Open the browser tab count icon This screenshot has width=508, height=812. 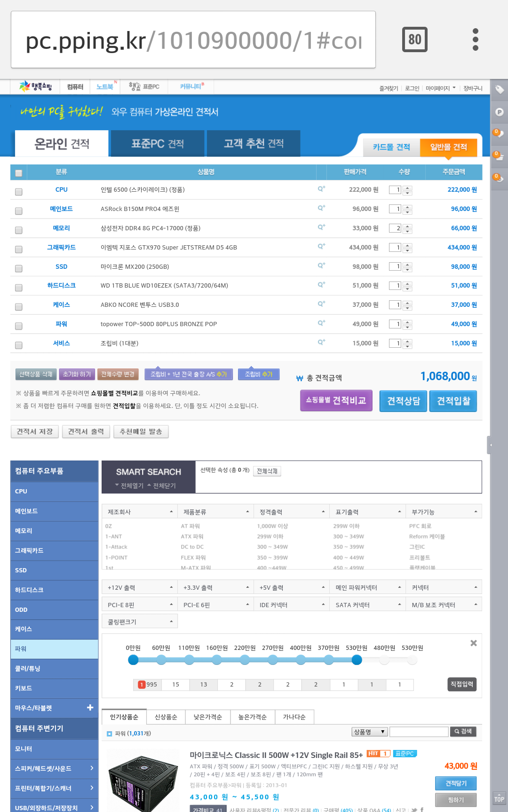414,39
